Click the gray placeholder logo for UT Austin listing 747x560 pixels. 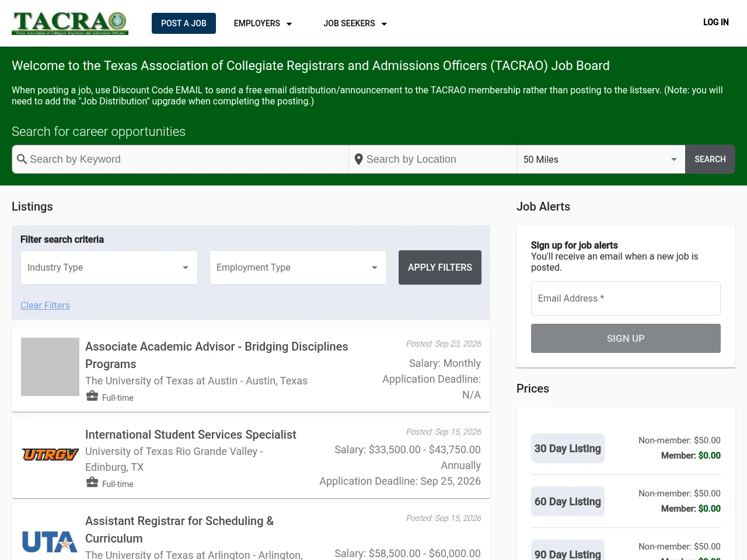point(50,367)
